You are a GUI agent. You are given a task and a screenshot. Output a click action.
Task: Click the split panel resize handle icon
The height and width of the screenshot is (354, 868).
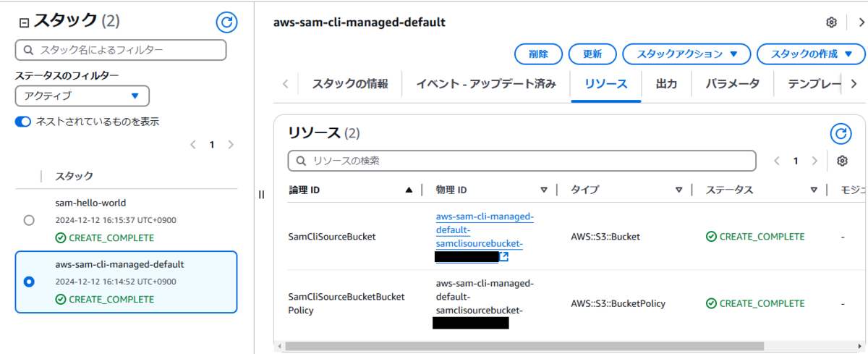tap(262, 194)
